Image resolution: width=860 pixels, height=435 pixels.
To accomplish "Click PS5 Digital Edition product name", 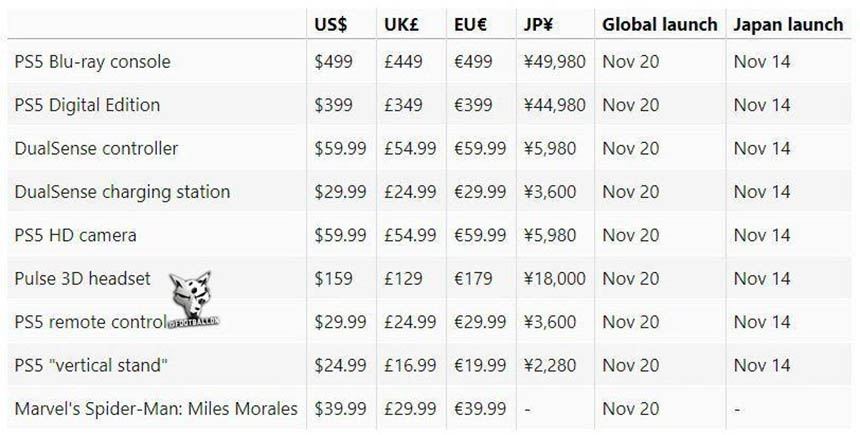I will click(x=87, y=105).
